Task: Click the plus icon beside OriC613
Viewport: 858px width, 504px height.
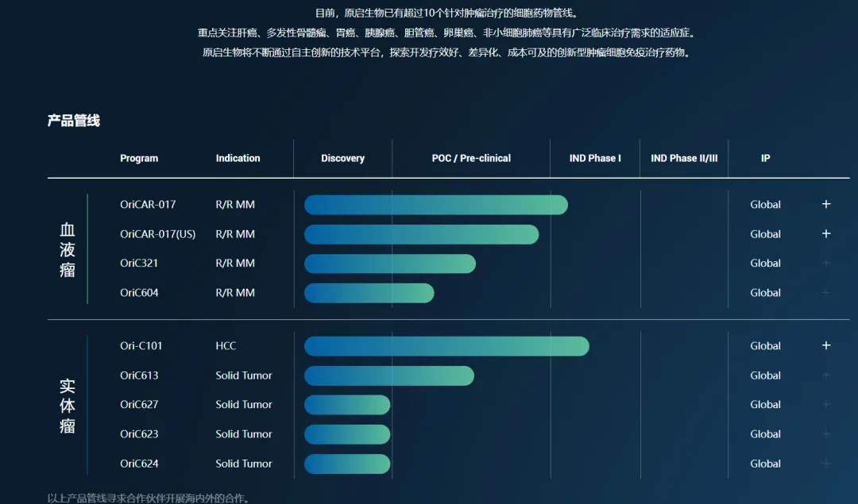Action: coord(826,375)
